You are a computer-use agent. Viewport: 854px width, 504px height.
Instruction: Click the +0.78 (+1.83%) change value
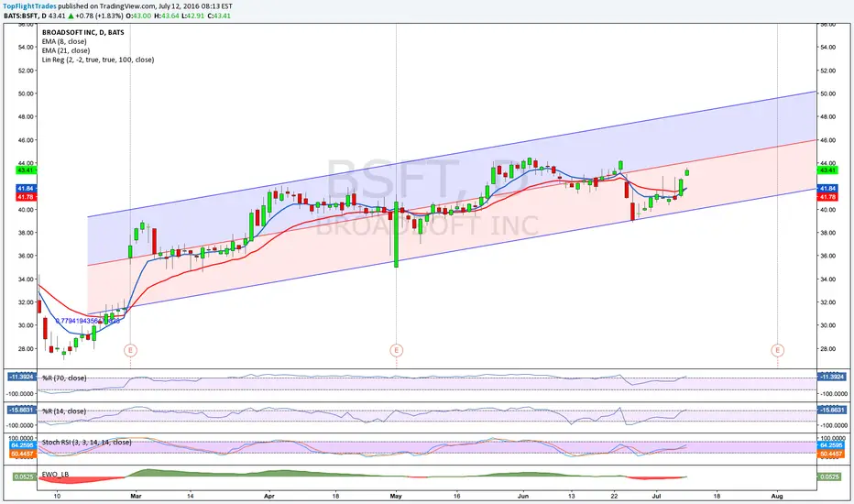(99, 16)
